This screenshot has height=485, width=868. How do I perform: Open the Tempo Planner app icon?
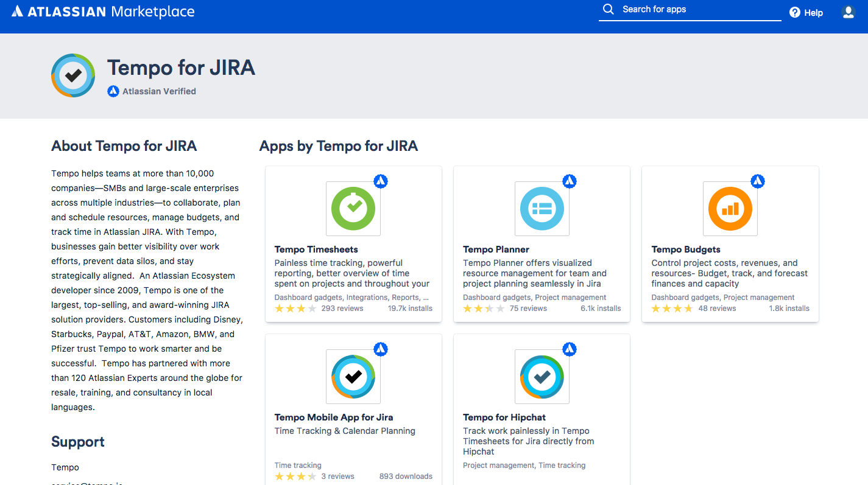[542, 208]
